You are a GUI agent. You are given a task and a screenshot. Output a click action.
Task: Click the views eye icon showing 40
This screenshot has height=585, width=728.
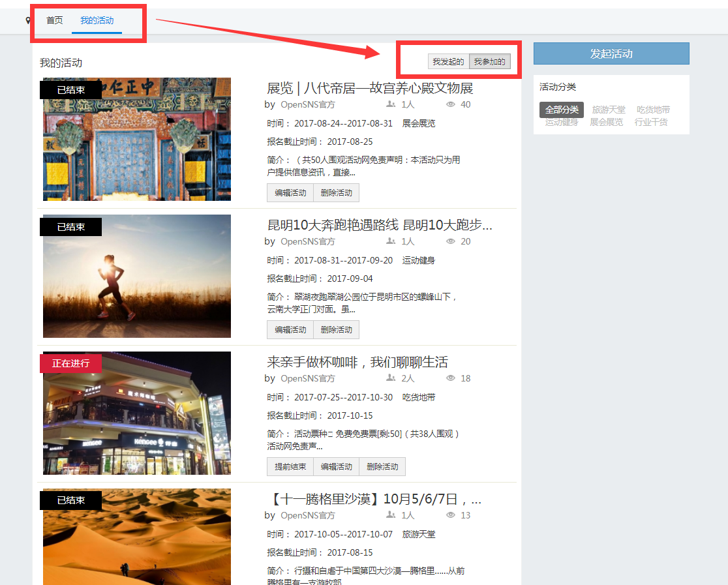coord(450,104)
